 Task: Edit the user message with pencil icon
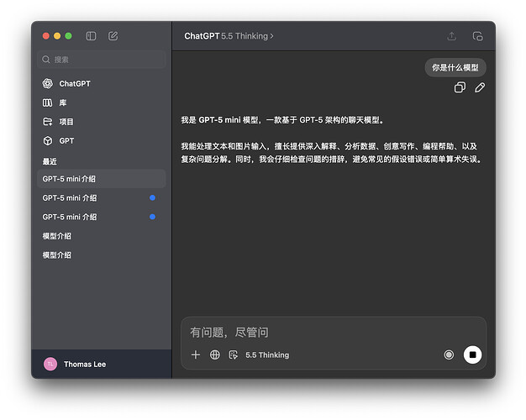coord(480,87)
